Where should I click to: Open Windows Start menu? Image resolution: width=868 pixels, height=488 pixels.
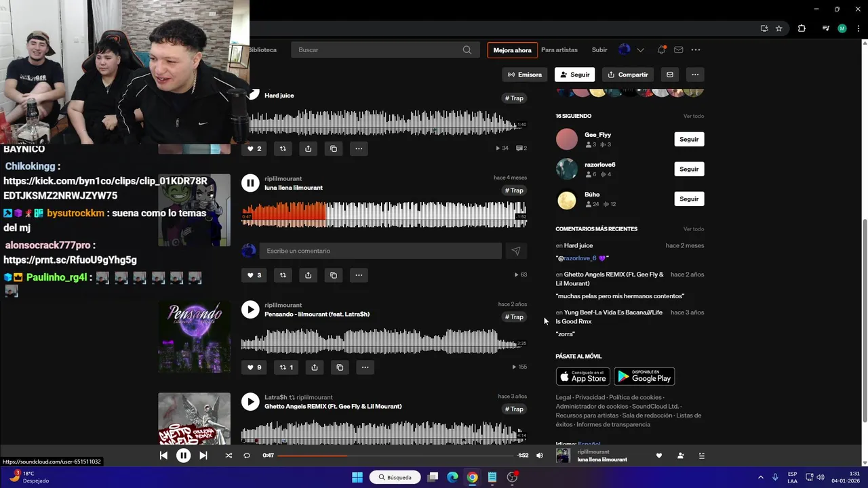pyautogui.click(x=357, y=477)
